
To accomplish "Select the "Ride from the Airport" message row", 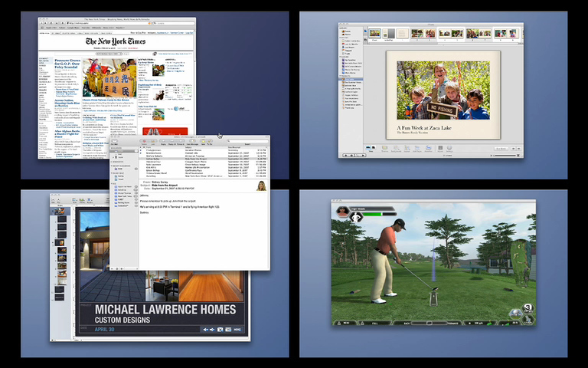I will (x=203, y=159).
